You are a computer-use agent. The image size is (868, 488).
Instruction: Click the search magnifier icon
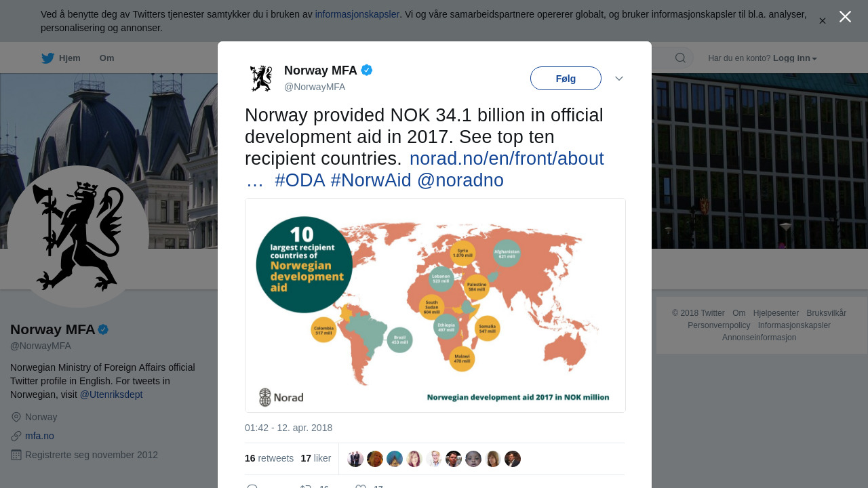click(x=680, y=58)
